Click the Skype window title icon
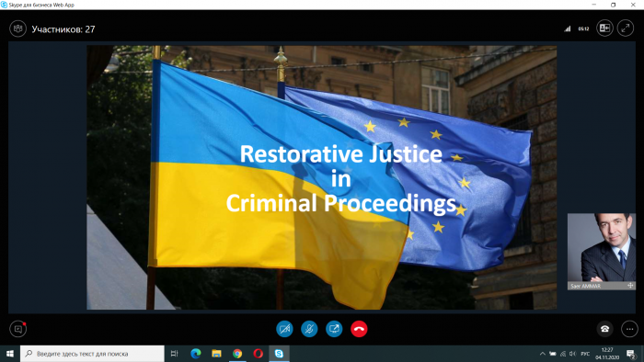 pos(4,5)
